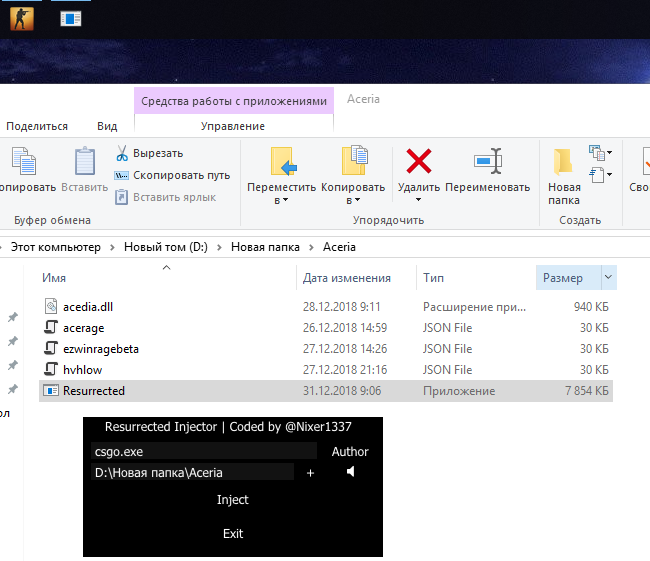This screenshot has width=650, height=561.
Task: Click the date 31.12.2018 9:06
Action: coord(342,391)
